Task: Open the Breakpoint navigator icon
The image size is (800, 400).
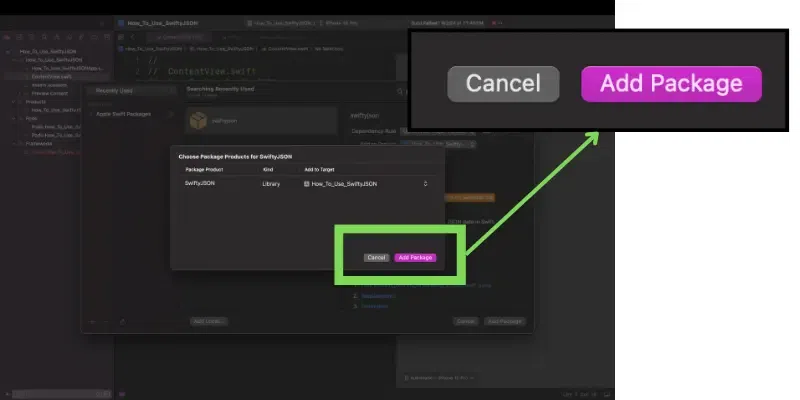Action: click(94, 37)
